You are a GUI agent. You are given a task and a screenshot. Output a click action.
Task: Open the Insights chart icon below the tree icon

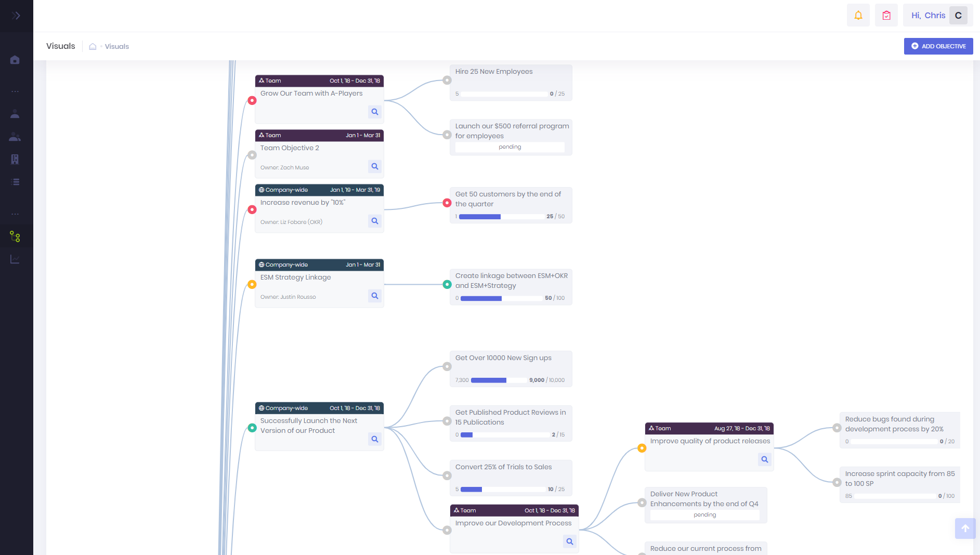[15, 259]
